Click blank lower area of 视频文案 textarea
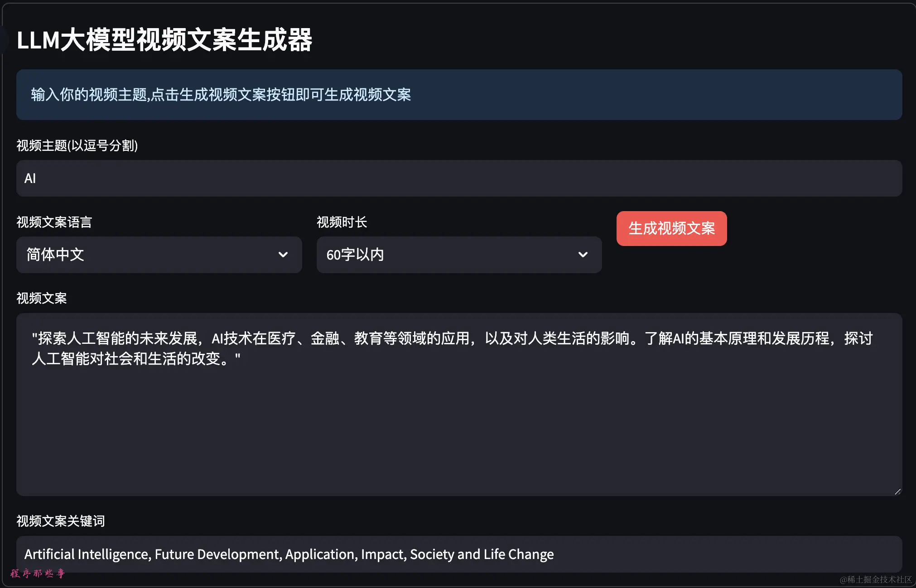Screen dimensions: 916x588 point(458,435)
